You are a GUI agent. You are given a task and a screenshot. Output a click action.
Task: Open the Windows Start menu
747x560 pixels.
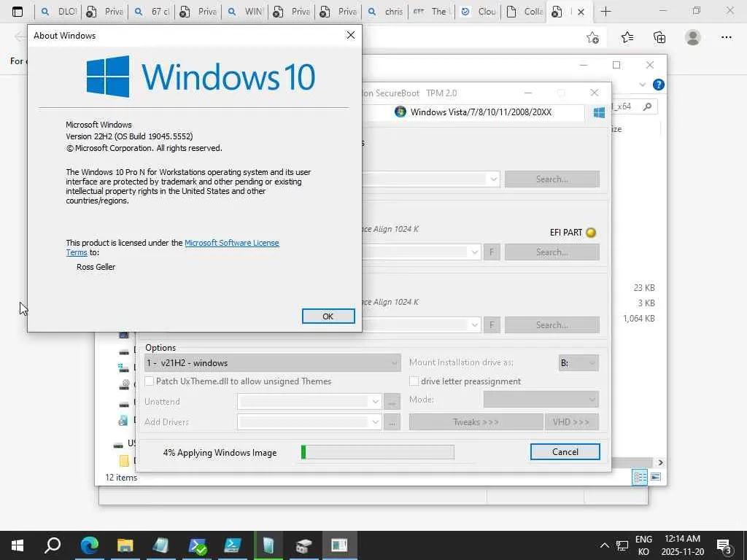[18, 545]
